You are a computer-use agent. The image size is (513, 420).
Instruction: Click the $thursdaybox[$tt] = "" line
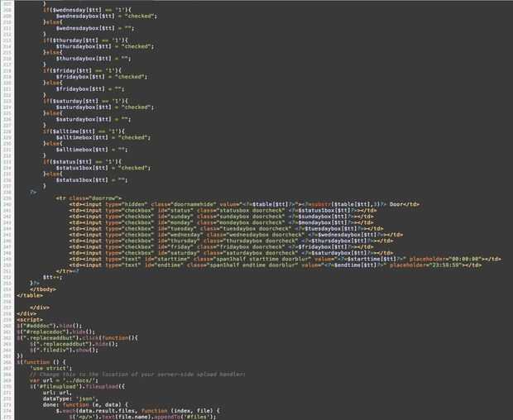(x=93, y=59)
